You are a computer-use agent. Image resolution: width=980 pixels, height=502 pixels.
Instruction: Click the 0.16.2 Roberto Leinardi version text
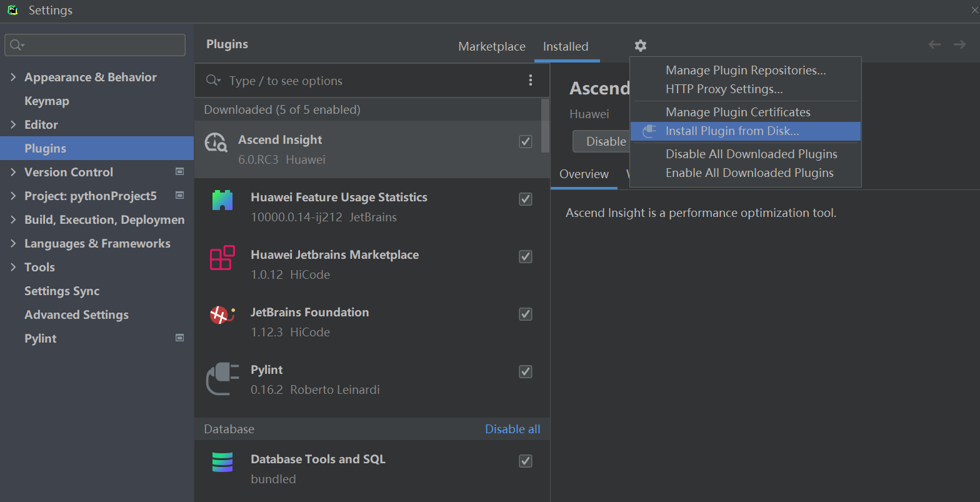coord(315,389)
